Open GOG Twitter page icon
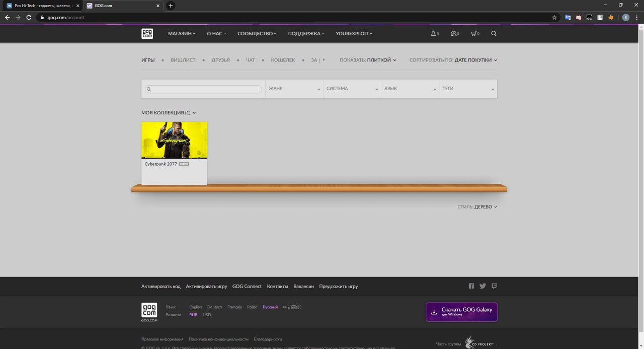The width and height of the screenshot is (644, 349). [x=483, y=286]
